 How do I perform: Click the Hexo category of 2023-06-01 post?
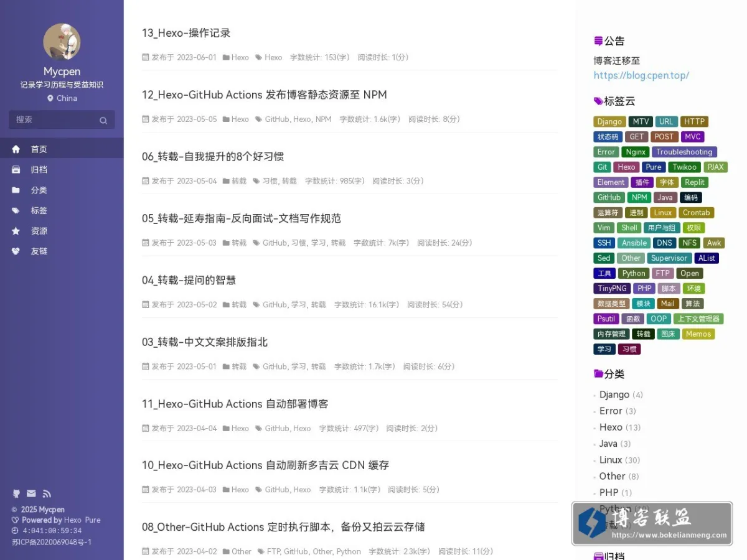(240, 57)
